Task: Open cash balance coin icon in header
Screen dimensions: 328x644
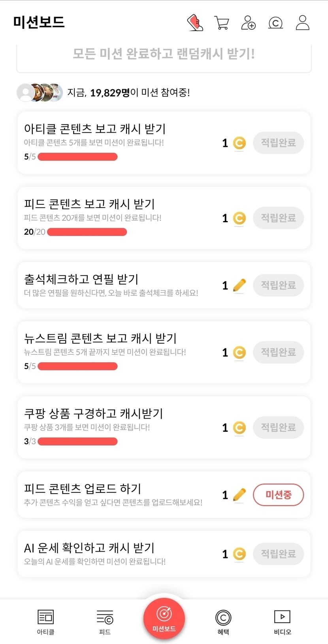Action: [x=275, y=23]
